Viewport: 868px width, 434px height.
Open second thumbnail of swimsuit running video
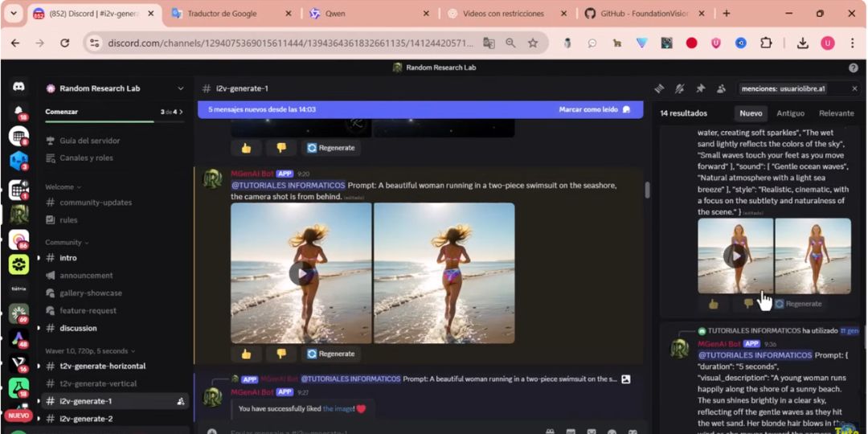444,273
